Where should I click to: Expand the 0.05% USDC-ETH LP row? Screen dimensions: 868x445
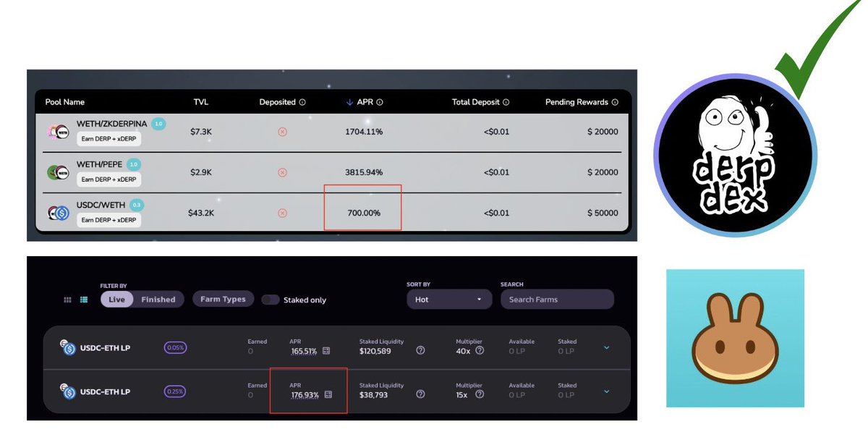point(606,347)
